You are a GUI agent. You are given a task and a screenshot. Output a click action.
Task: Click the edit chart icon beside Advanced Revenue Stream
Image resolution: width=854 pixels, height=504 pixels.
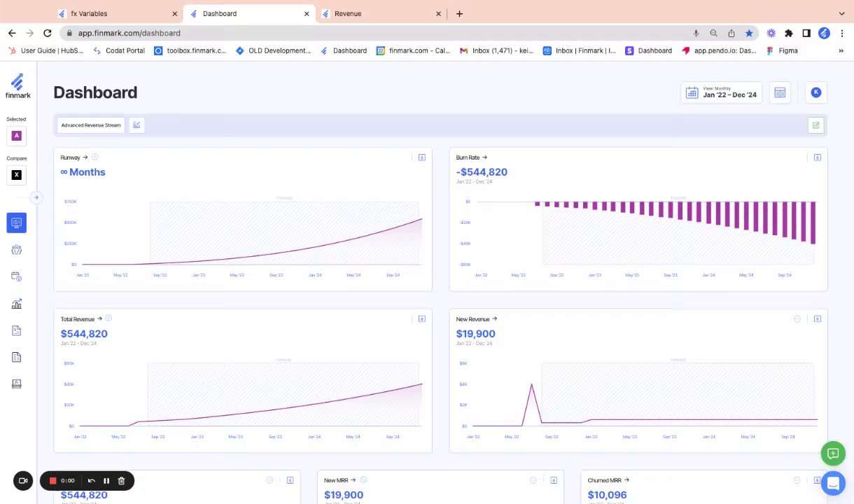click(x=136, y=125)
